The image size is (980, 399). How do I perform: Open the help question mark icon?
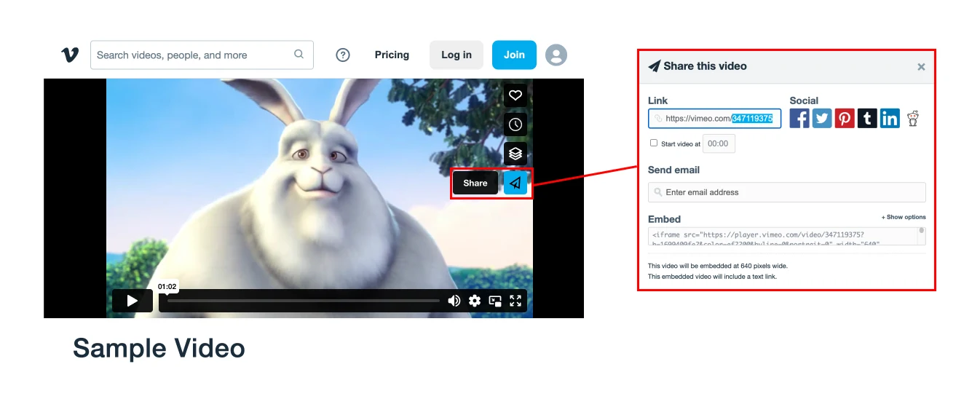343,55
